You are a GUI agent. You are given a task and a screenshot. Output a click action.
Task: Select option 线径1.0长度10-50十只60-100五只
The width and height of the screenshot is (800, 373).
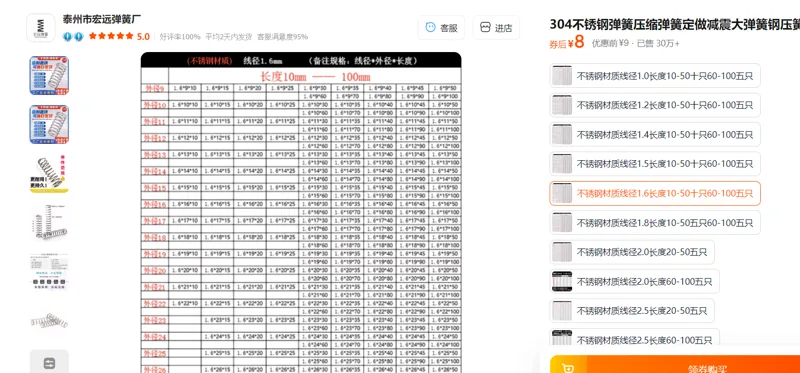pos(655,76)
